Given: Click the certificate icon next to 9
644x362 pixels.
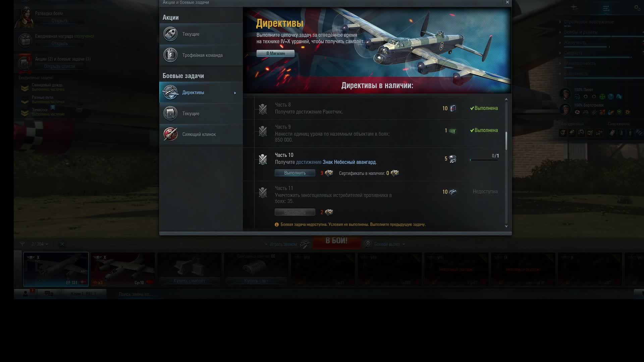Looking at the screenshot, I should click(329, 173).
